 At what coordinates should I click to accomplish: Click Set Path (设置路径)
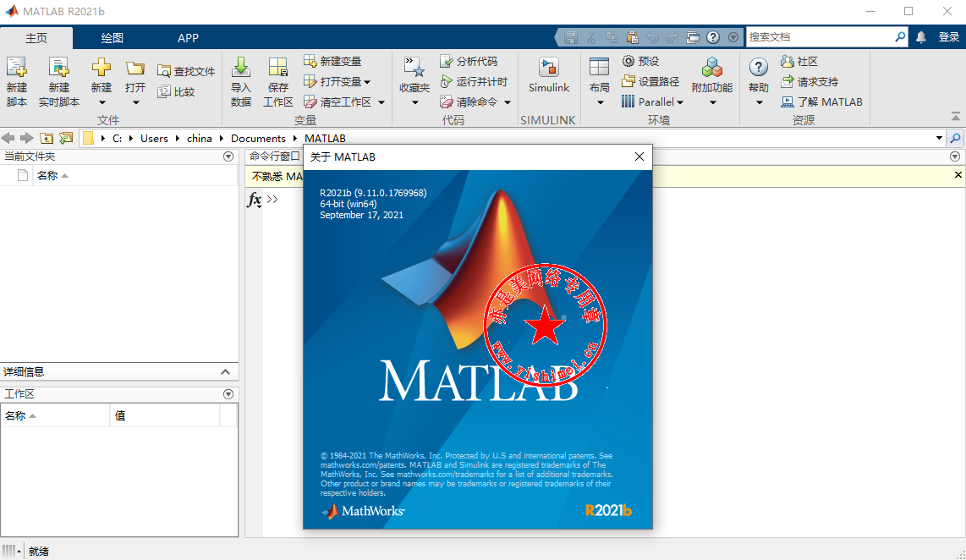click(x=650, y=81)
